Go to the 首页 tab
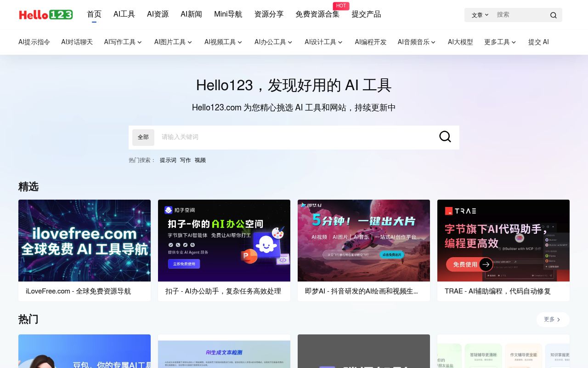 point(94,14)
